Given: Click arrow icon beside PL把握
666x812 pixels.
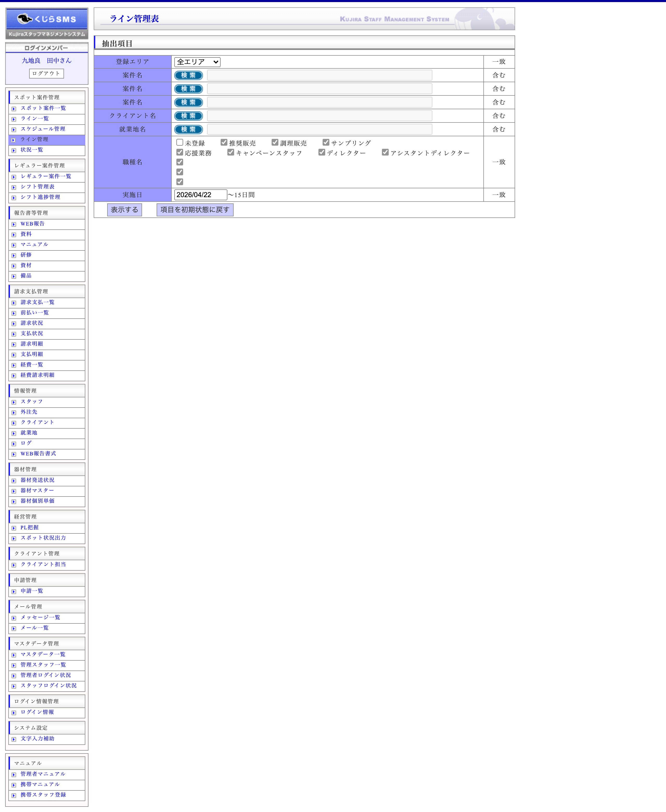Looking at the screenshot, I should coord(14,528).
